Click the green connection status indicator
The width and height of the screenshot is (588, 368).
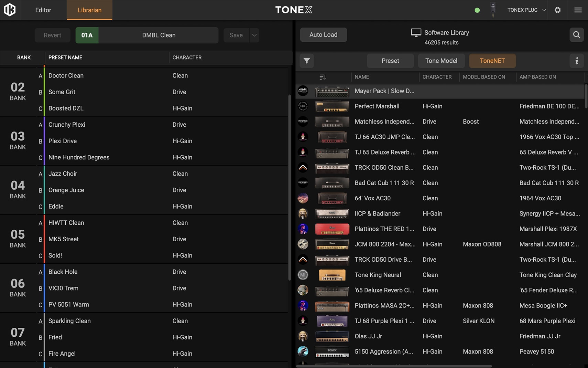click(477, 10)
